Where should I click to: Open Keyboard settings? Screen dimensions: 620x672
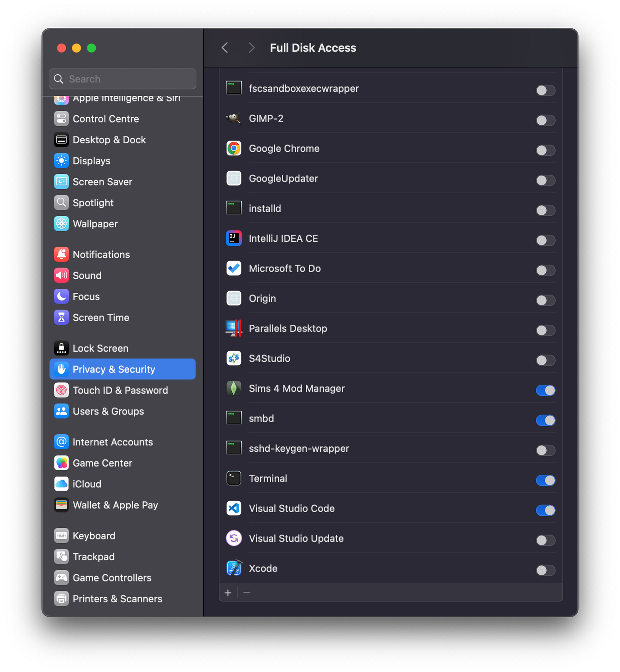[x=122, y=536]
